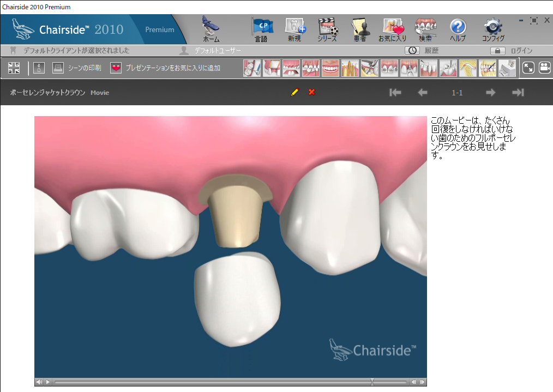Screen dimensions: 553x392
Task: Open the tooth extraction forceps thumbnail
Action: click(370, 68)
